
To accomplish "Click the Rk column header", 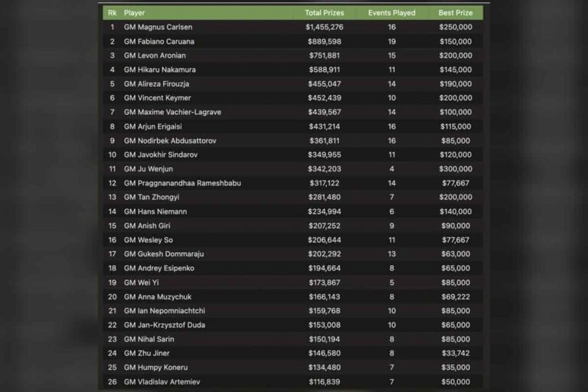I will [x=113, y=13].
